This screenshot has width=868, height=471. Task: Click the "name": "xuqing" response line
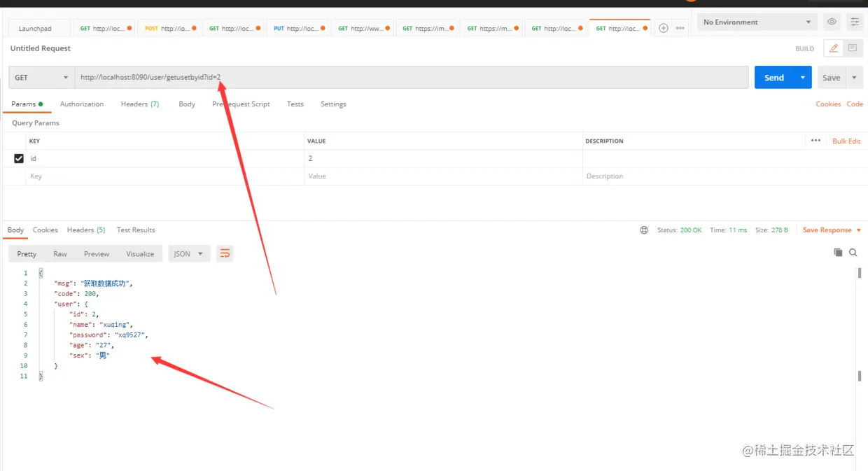[101, 325]
